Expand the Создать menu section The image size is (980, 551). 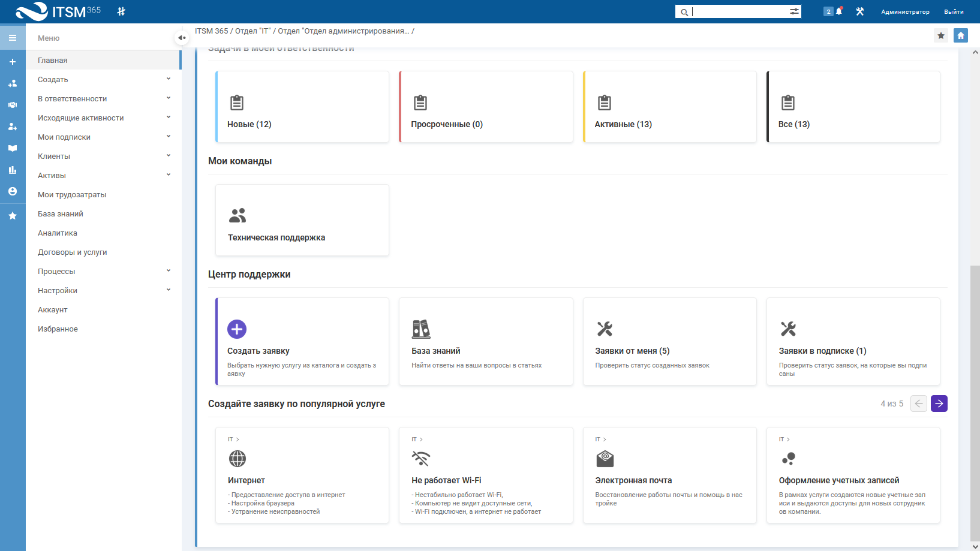click(x=169, y=79)
